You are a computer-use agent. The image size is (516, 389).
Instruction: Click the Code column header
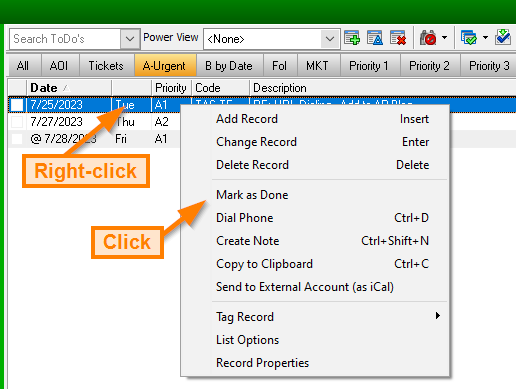coord(220,88)
